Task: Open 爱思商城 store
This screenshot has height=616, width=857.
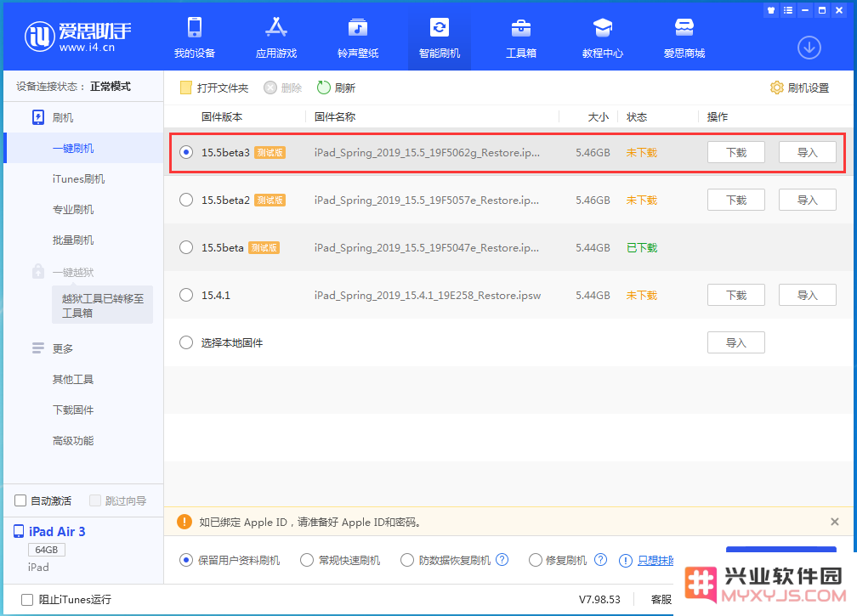Action: pos(684,37)
